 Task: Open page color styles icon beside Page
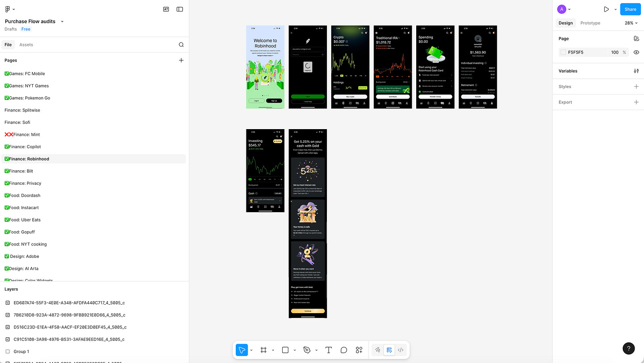[x=636, y=38]
